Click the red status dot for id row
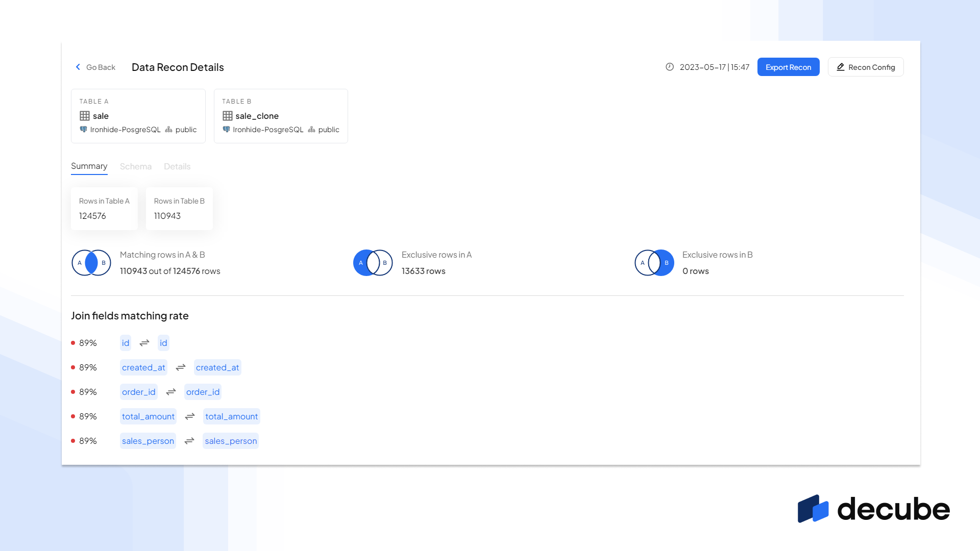 click(x=73, y=343)
